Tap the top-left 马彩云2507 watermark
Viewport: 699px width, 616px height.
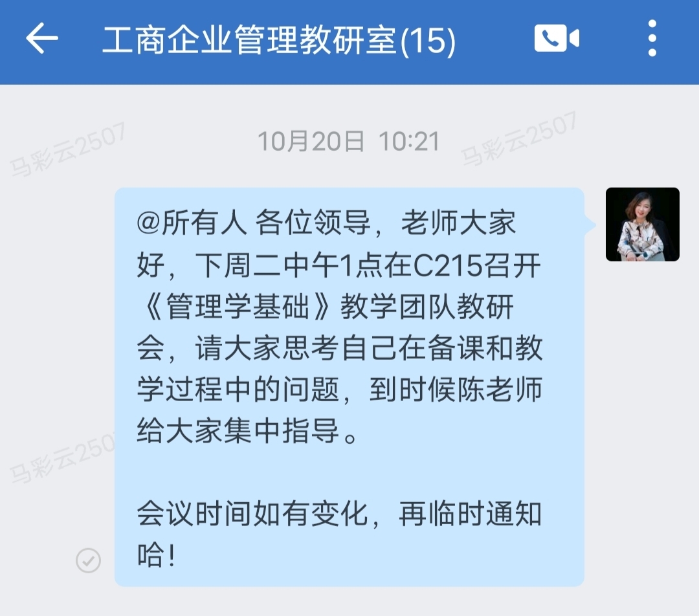click(68, 149)
